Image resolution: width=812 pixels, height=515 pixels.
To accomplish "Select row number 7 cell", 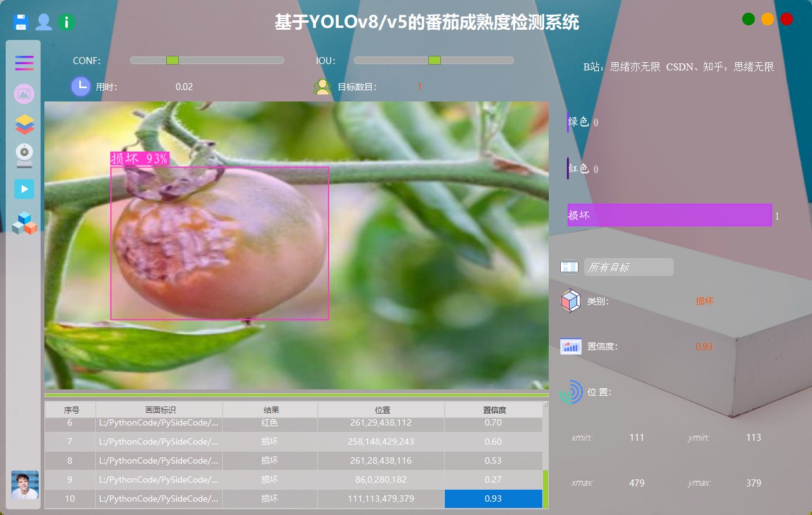I will pyautogui.click(x=70, y=441).
